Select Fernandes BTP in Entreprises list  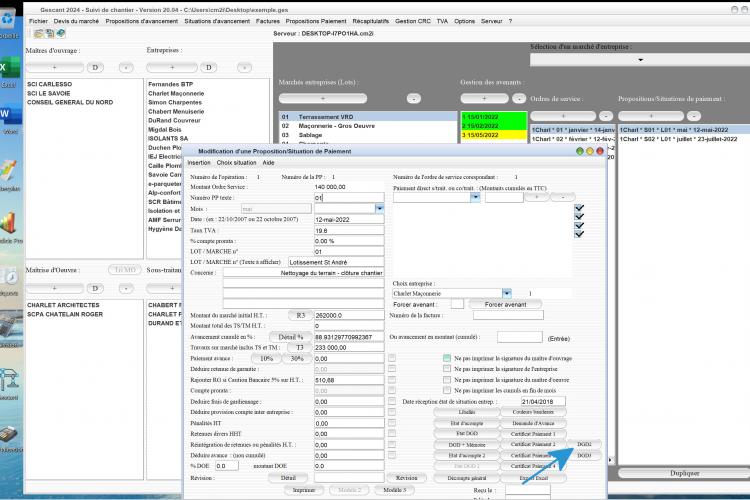[170, 84]
